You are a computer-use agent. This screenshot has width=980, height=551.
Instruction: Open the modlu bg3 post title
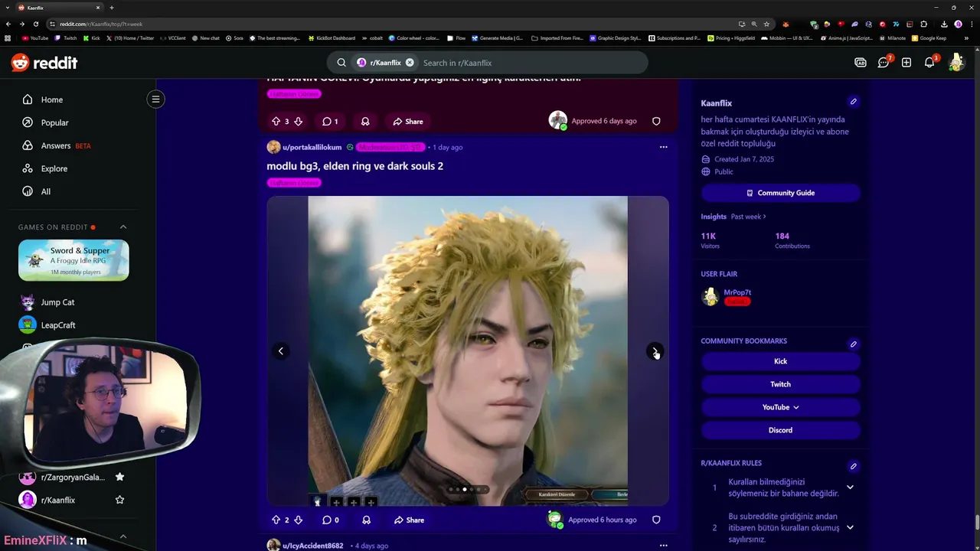coord(354,166)
